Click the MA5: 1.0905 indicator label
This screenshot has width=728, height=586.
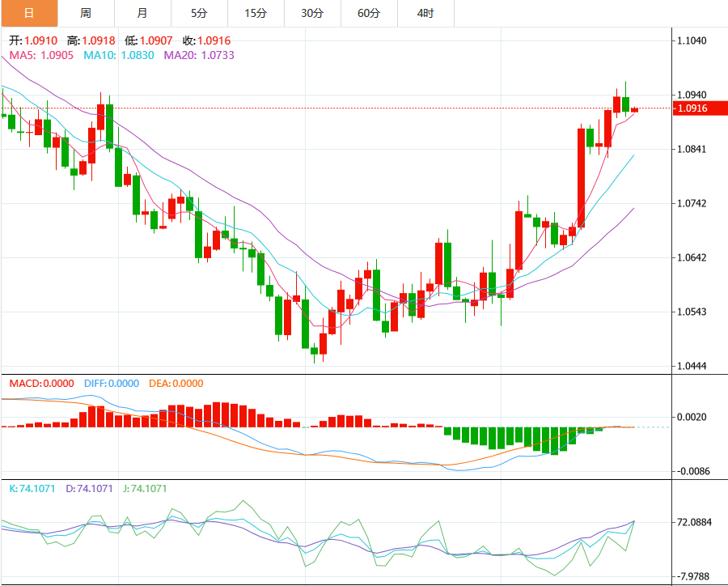tap(40, 55)
